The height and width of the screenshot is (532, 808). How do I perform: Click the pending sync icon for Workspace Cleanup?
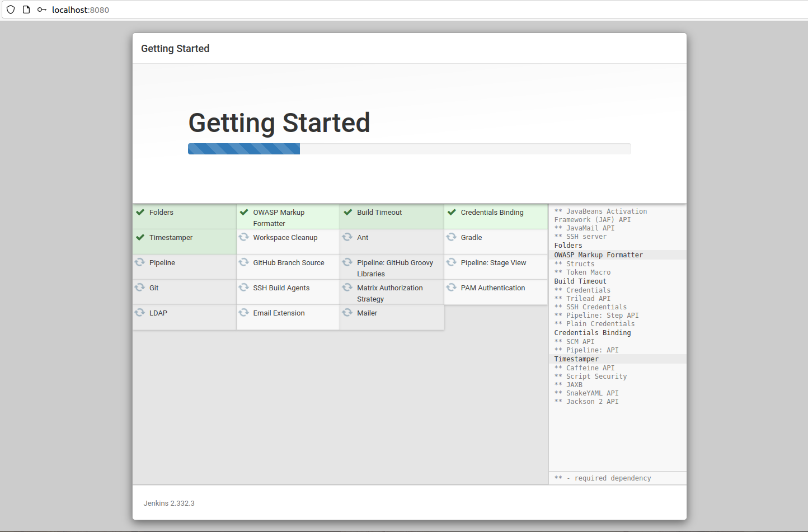pos(244,237)
